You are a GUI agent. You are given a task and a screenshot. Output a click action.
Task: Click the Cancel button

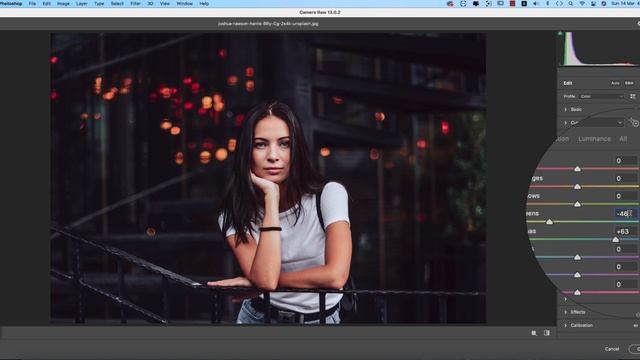point(612,349)
